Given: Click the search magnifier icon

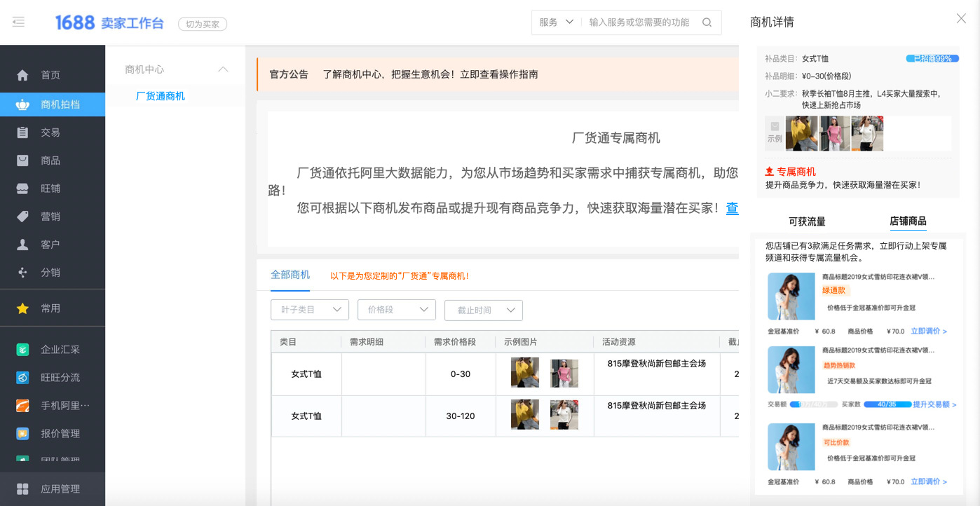Looking at the screenshot, I should 707,22.
